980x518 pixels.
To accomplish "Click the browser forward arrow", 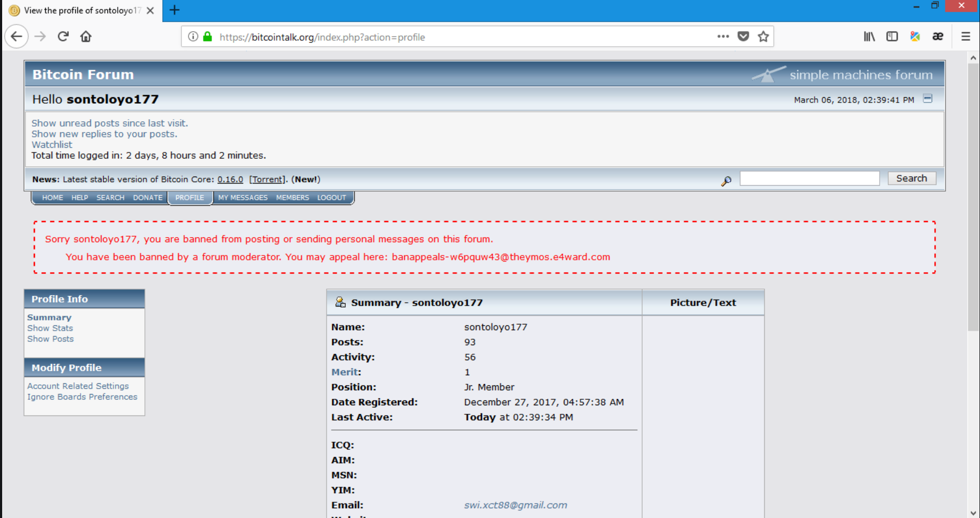I will pyautogui.click(x=40, y=37).
